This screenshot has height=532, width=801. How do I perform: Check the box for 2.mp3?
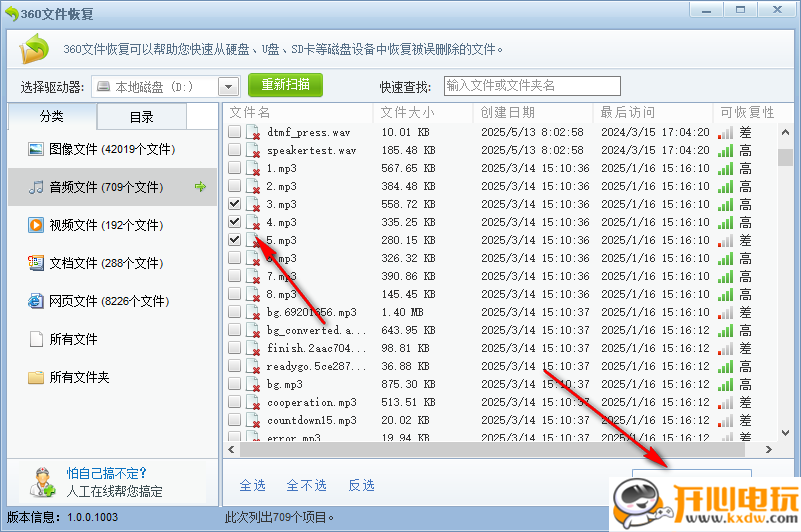coord(234,186)
